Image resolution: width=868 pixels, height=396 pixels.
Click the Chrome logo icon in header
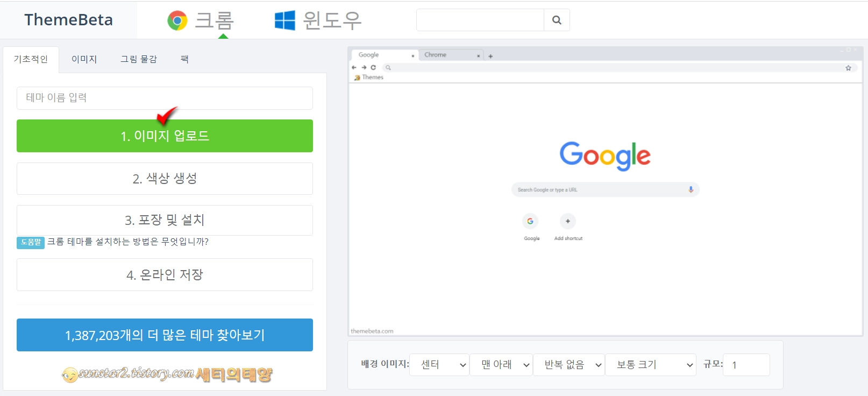(x=177, y=20)
